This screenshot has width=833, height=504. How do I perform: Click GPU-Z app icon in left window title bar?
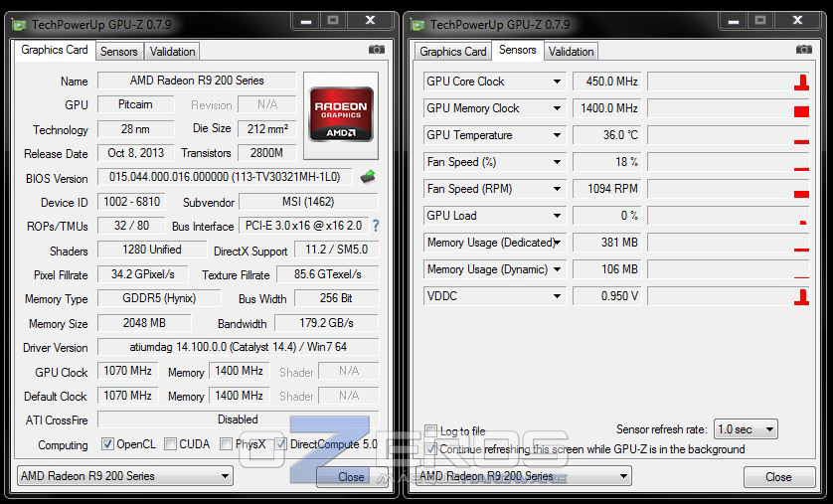tap(20, 25)
